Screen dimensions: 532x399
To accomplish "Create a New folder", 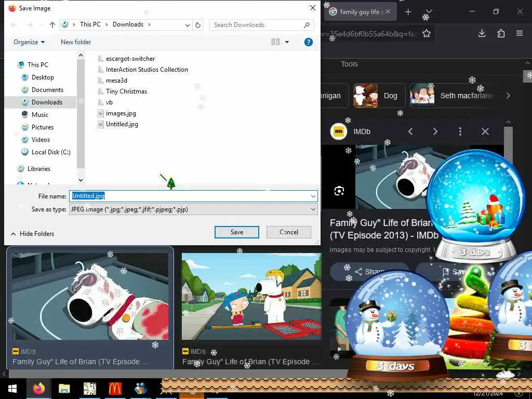I will [76, 42].
